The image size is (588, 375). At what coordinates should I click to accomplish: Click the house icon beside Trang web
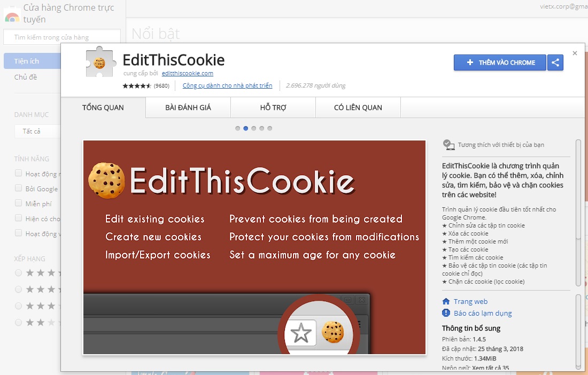coord(446,302)
